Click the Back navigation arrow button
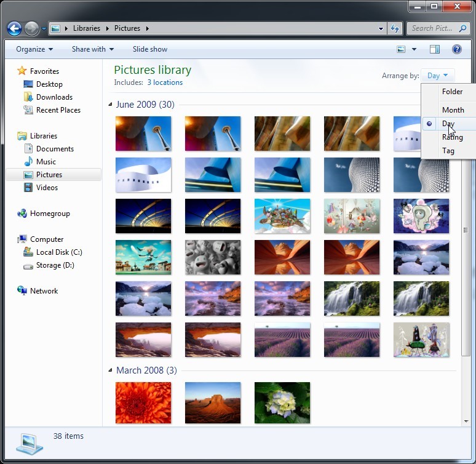Image resolution: width=476 pixels, height=464 pixels. 14,28
